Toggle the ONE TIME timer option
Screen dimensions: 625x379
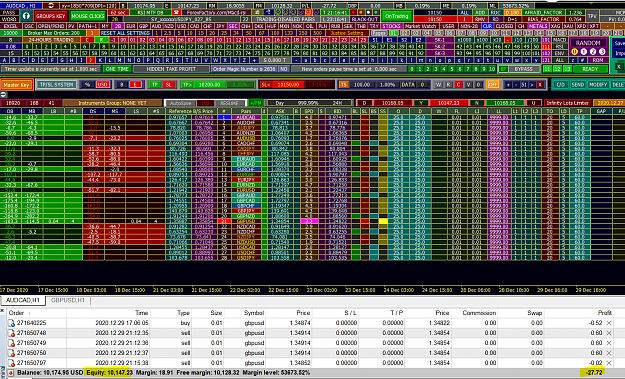(117, 69)
